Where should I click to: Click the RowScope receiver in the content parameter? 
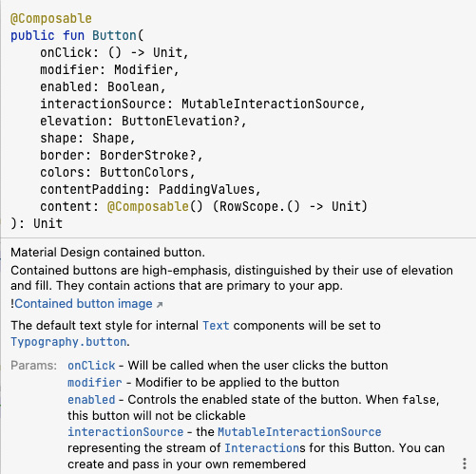250,206
